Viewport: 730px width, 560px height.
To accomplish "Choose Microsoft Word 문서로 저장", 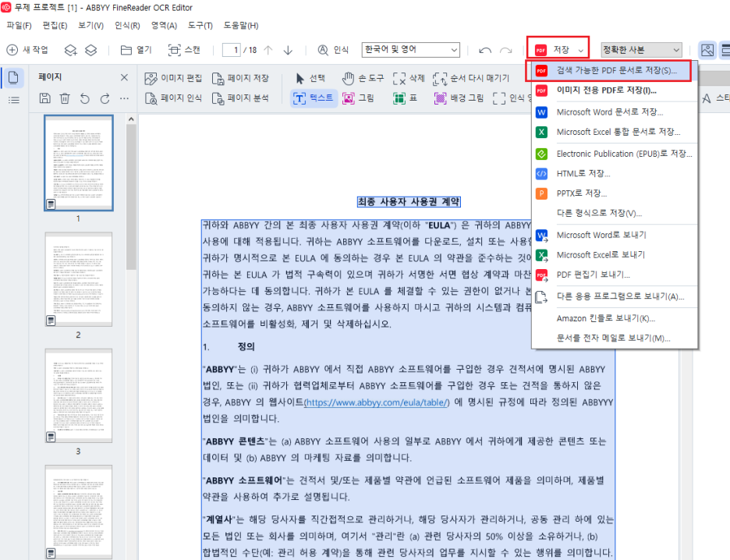I will [614, 112].
